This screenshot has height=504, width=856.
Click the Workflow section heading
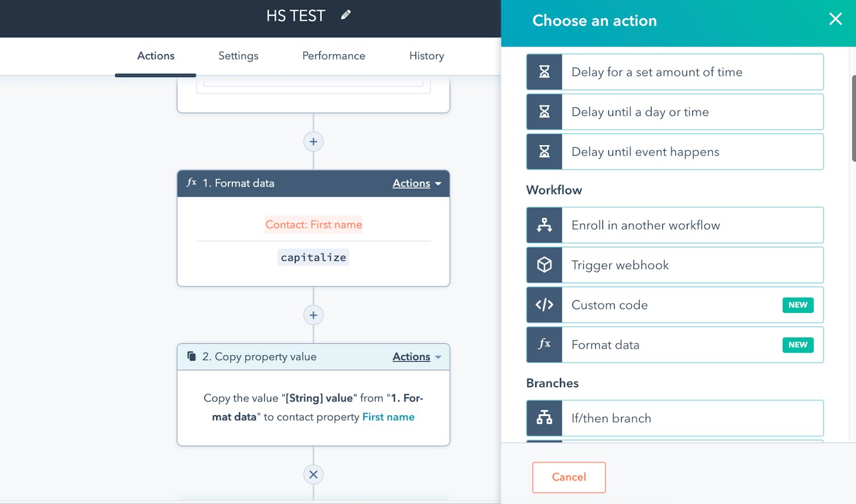pos(554,190)
